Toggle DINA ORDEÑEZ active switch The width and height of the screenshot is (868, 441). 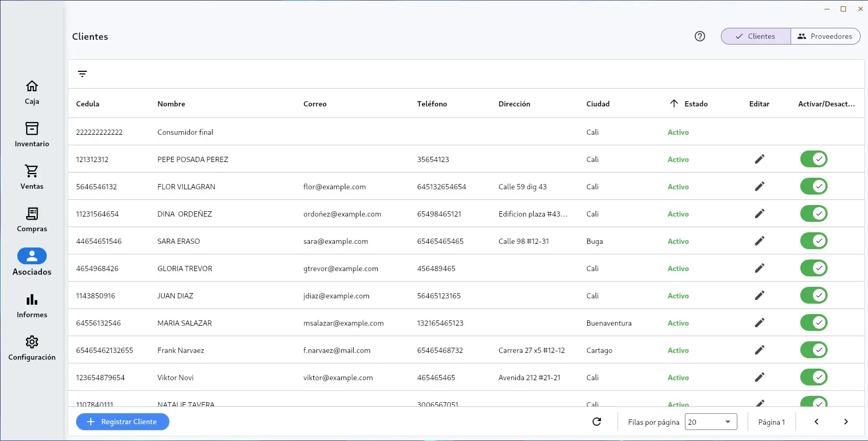coord(813,213)
